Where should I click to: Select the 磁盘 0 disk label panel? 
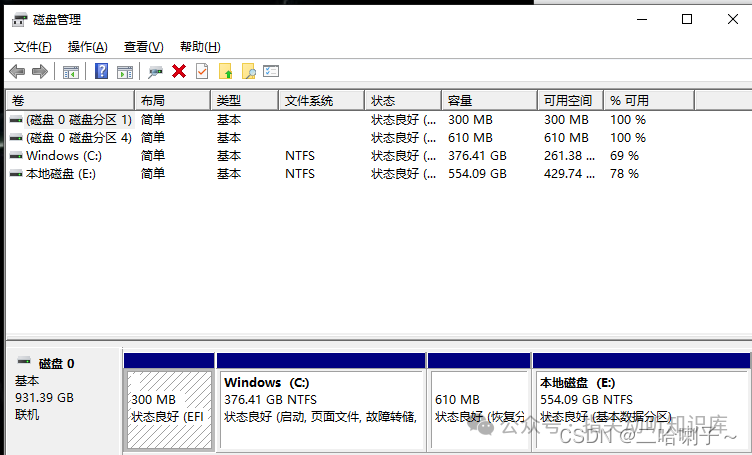tap(64, 401)
